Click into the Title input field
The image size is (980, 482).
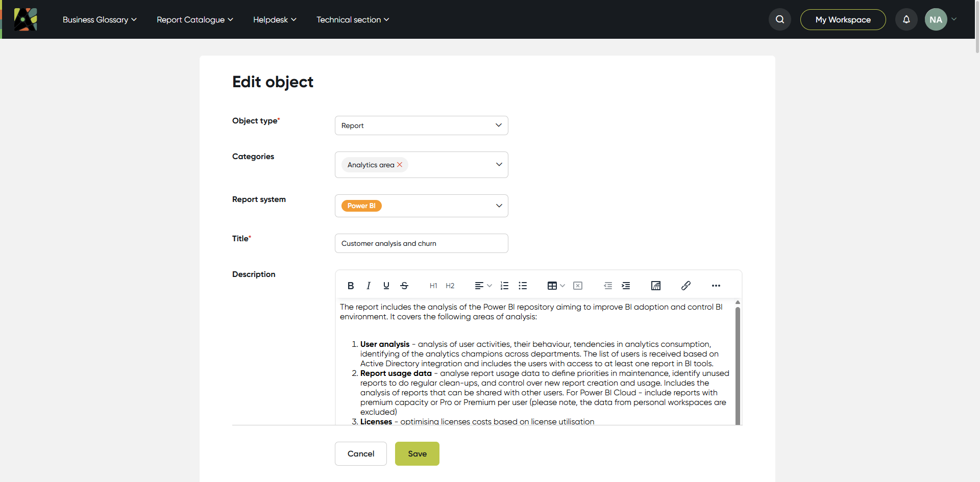(422, 243)
